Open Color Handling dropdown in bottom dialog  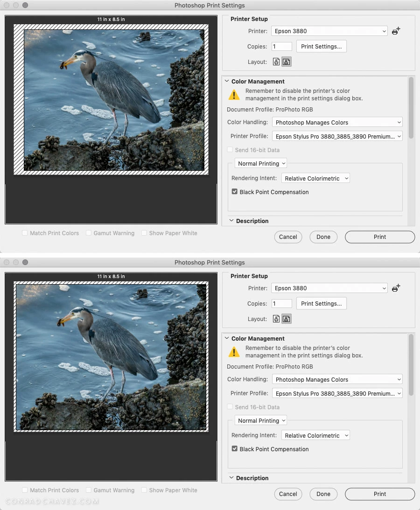tap(337, 379)
